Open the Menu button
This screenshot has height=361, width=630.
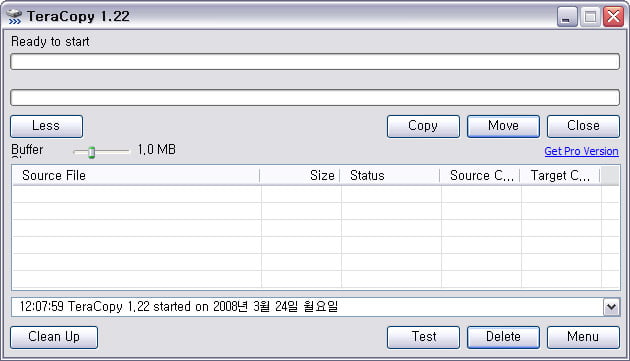(x=583, y=337)
